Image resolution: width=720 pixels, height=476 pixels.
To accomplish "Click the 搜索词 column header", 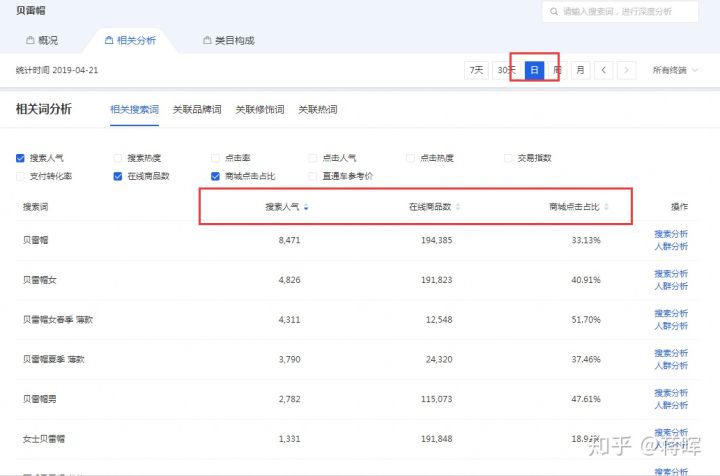I will (35, 207).
